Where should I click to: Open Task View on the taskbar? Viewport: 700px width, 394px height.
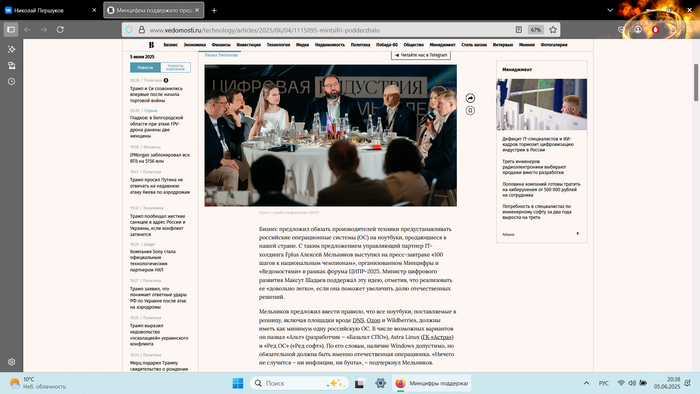coord(359,383)
